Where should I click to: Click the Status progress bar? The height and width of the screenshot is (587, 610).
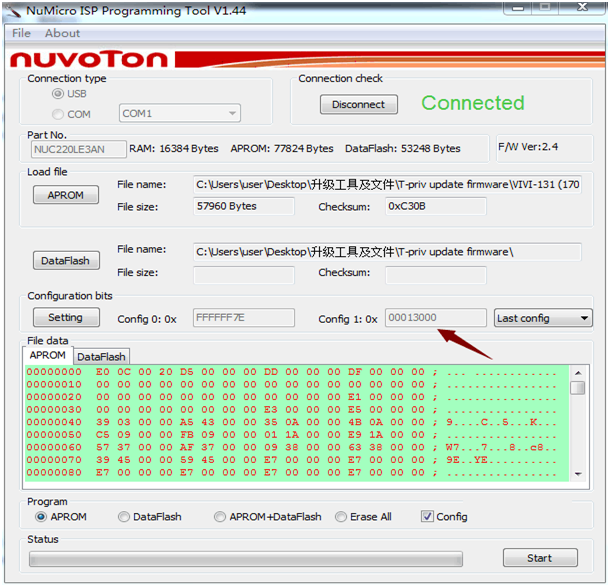coord(246,559)
